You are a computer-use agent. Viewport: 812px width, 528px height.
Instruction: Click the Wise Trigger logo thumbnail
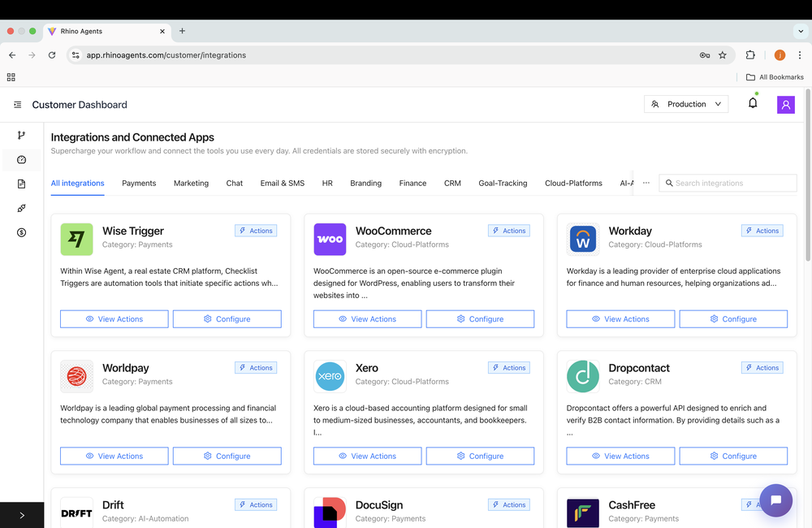pyautogui.click(x=76, y=239)
